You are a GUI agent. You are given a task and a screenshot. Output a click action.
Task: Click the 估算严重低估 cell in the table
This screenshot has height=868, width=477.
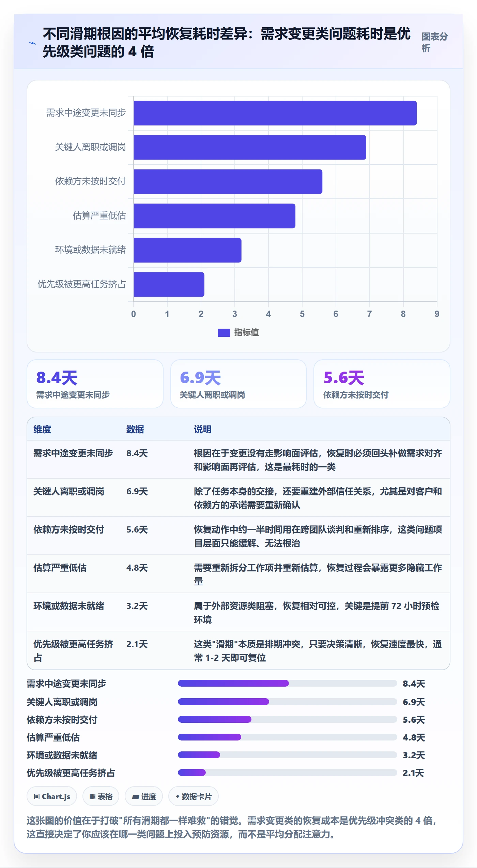60,568
